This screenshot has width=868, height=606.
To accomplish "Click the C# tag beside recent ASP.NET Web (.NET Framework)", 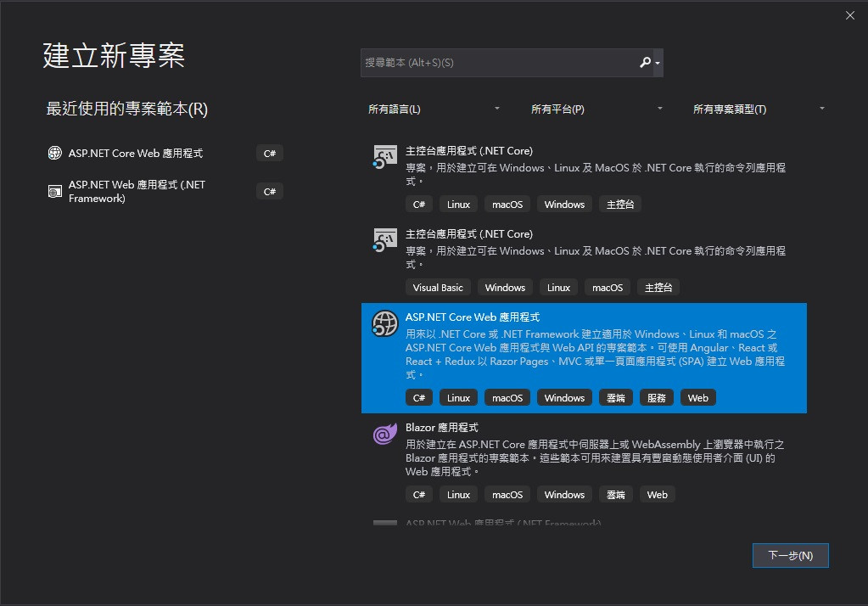I will (270, 192).
